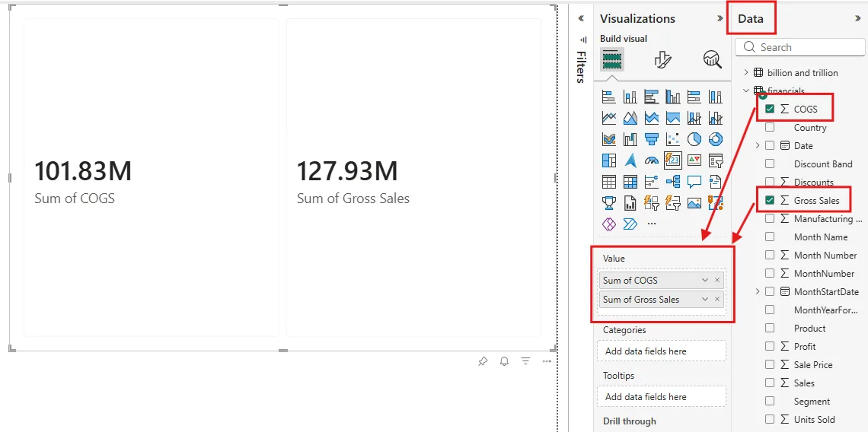
Task: Select the gauge visual icon
Action: pyautogui.click(x=652, y=160)
